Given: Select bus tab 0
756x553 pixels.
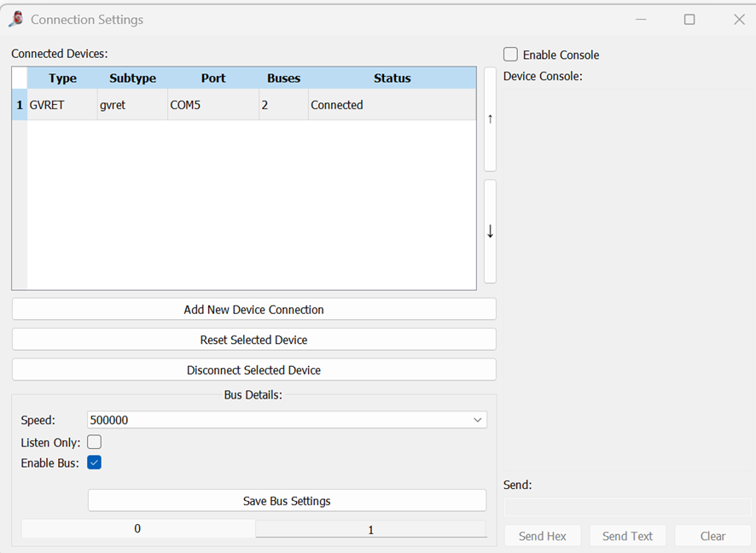Looking at the screenshot, I should 137,529.
